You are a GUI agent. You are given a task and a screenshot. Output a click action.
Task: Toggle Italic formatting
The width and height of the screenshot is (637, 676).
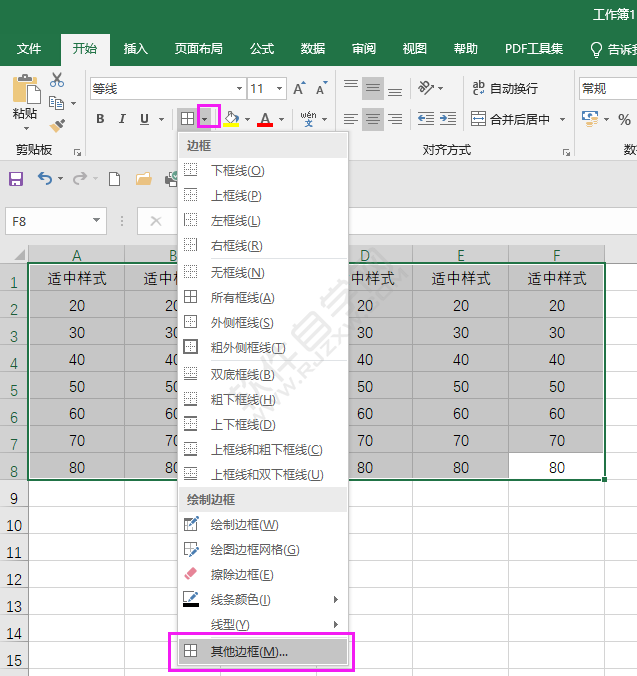pos(122,119)
